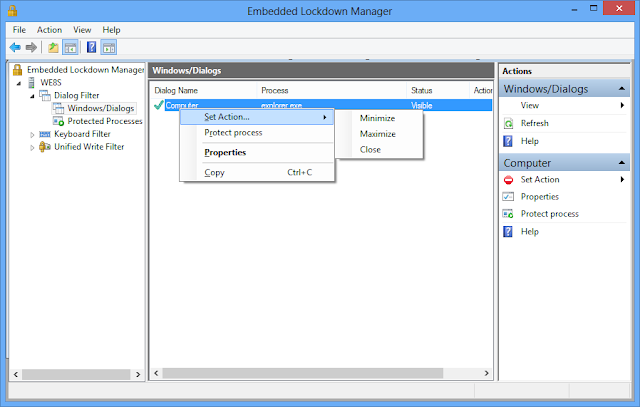The height and width of the screenshot is (407, 640).
Task: Click the Keyboard Filter keyboard icon
Action: point(44,134)
